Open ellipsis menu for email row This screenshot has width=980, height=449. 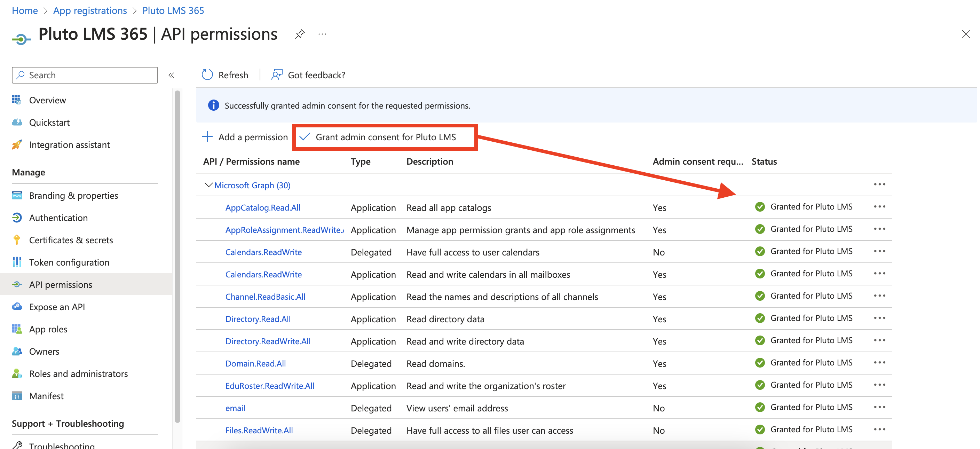[879, 407]
